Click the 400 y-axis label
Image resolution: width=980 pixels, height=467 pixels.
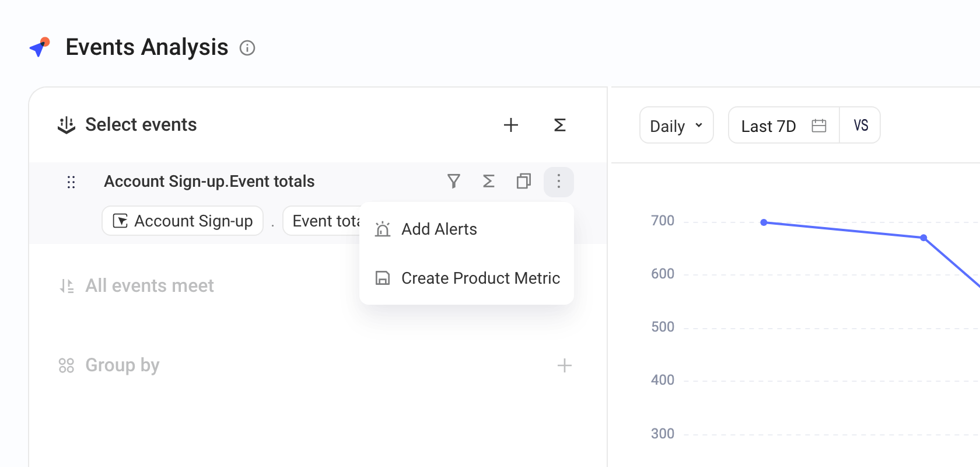[x=663, y=380]
